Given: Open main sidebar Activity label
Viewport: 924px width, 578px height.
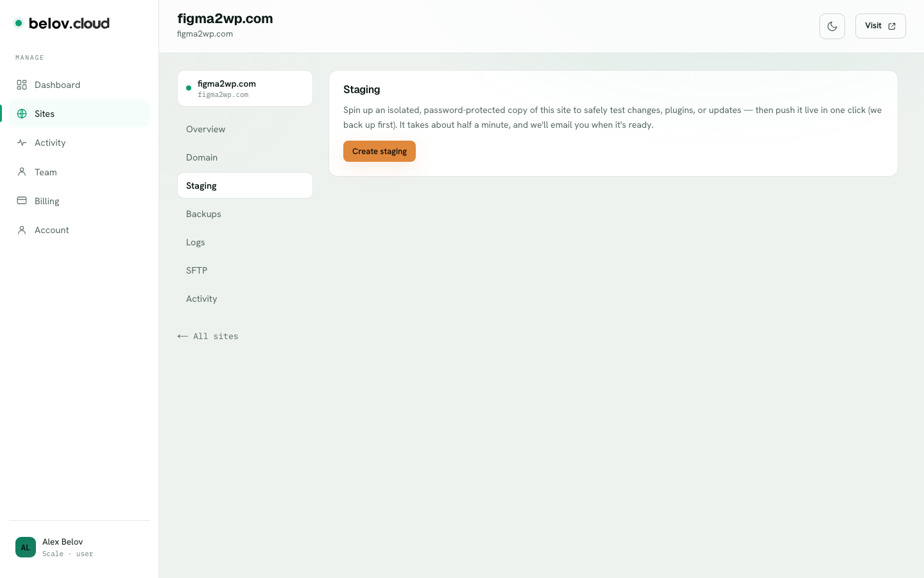Looking at the screenshot, I should pyautogui.click(x=50, y=143).
